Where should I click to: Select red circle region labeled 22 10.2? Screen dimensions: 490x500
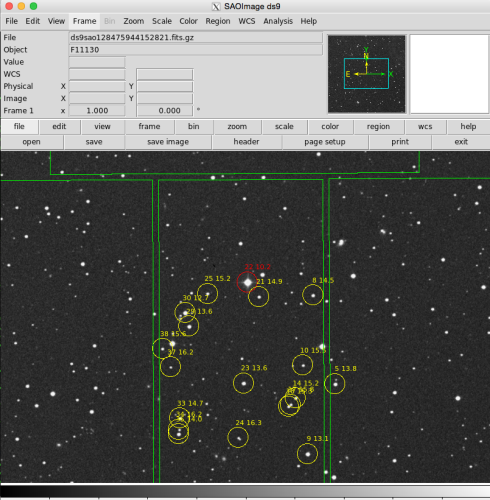(247, 282)
